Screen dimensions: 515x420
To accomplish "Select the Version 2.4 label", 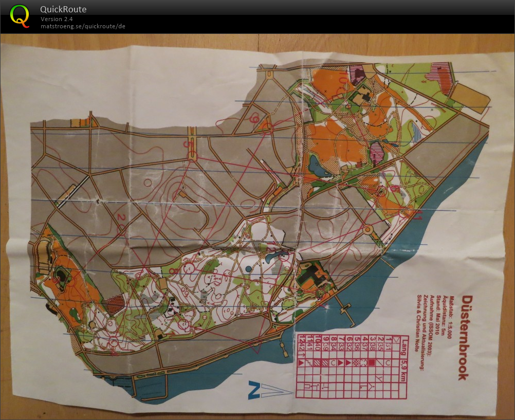I will (57, 19).
